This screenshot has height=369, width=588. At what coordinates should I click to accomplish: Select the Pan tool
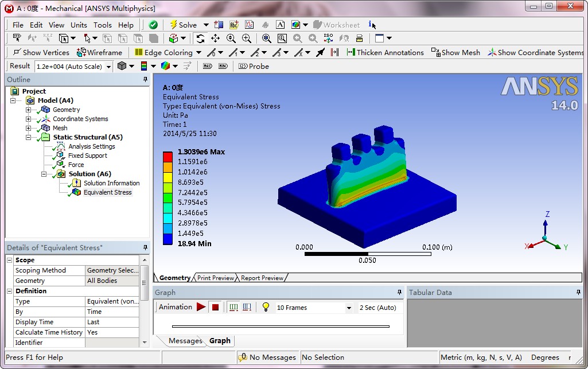pyautogui.click(x=216, y=38)
